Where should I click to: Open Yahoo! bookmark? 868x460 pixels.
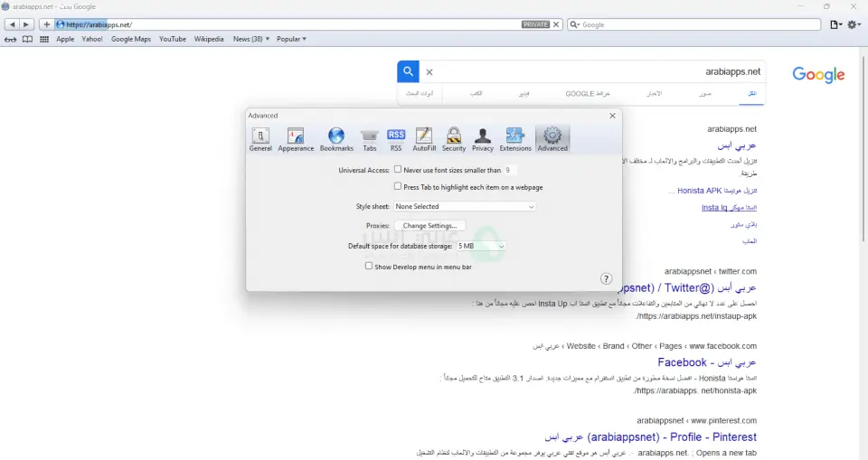(92, 39)
